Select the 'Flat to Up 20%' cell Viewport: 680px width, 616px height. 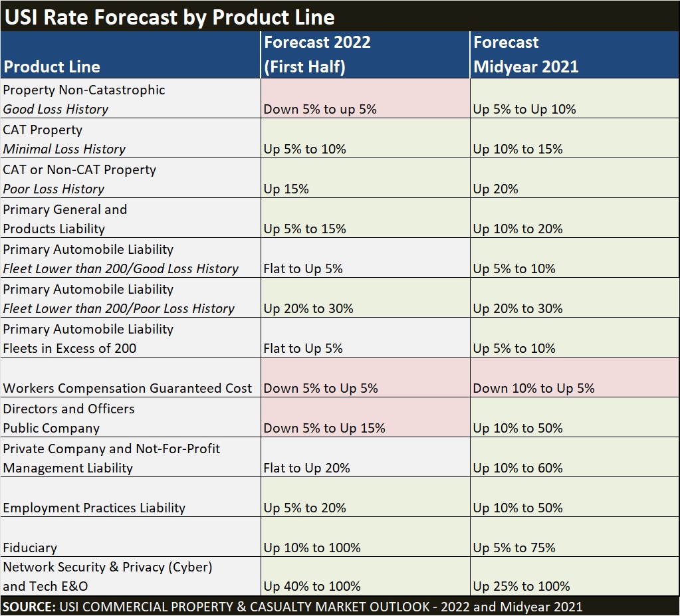point(307,468)
